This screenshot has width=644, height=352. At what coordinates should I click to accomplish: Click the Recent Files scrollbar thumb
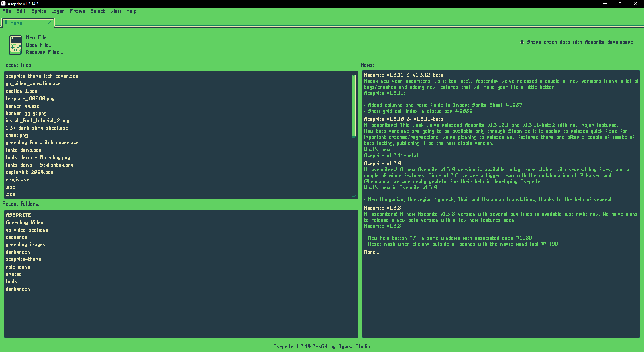pos(354,106)
